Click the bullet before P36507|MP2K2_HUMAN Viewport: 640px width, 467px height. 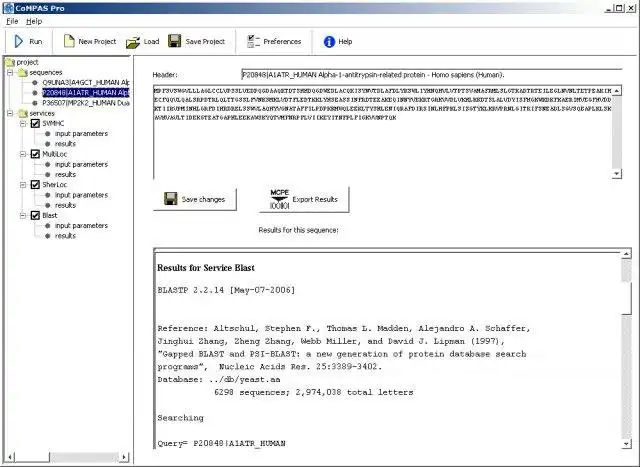[x=35, y=103]
